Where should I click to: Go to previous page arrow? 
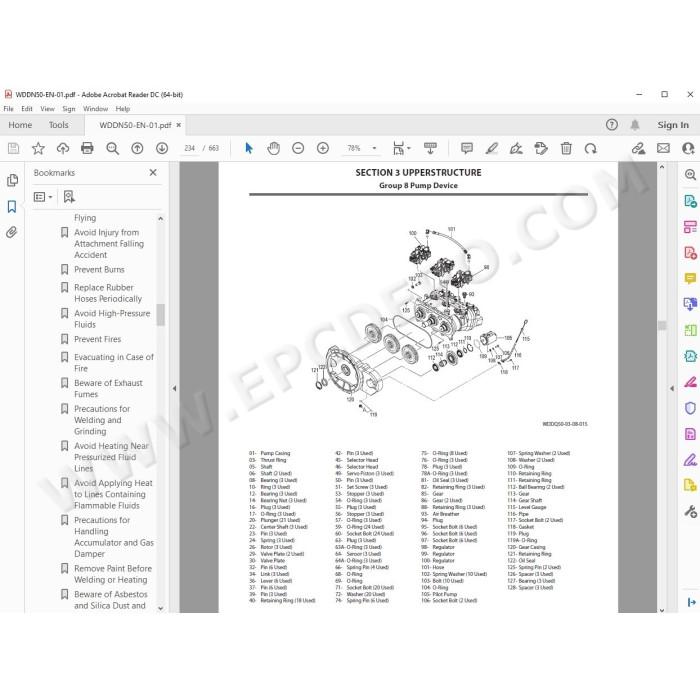click(x=137, y=148)
